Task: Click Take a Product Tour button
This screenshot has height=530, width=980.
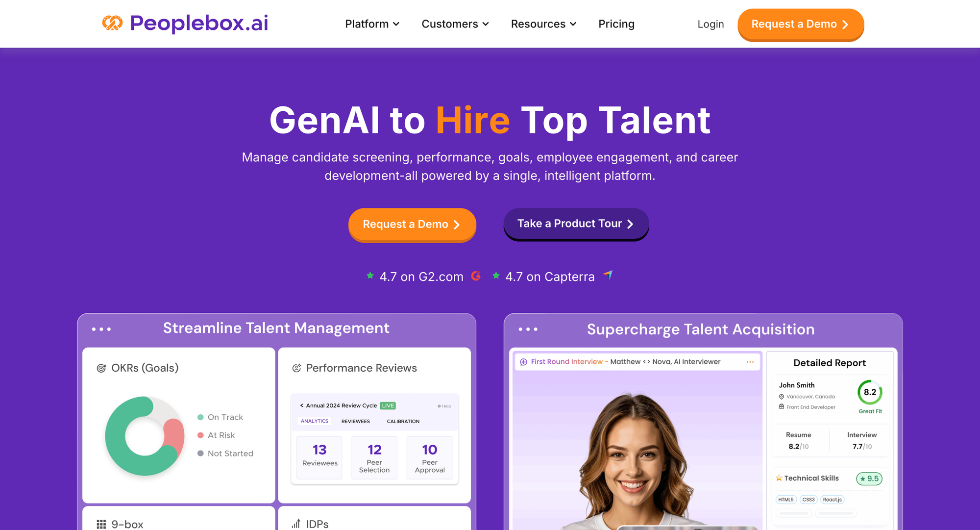Action: [576, 224]
